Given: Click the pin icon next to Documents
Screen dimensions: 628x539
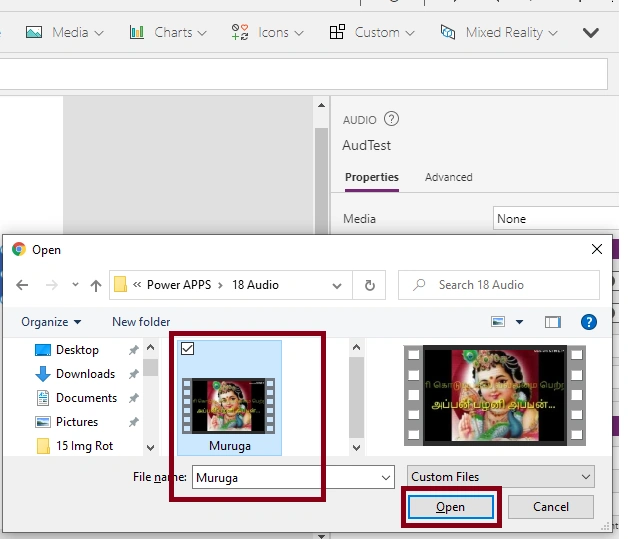Looking at the screenshot, I should coord(133,398).
